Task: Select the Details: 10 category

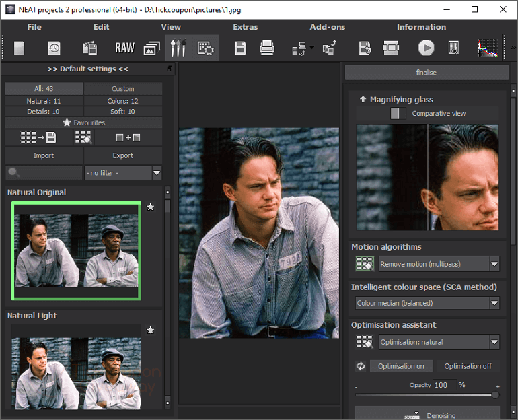Action: pyautogui.click(x=44, y=111)
